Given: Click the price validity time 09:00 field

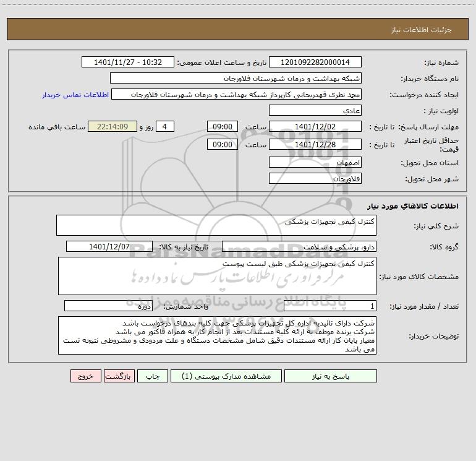Looking at the screenshot, I should click(x=222, y=144).
